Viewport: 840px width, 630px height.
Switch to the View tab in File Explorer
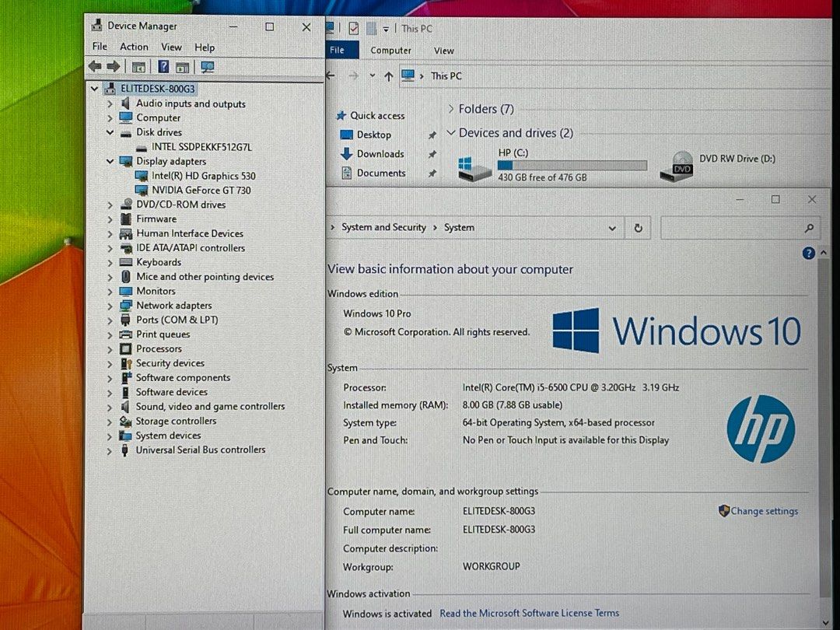point(443,51)
